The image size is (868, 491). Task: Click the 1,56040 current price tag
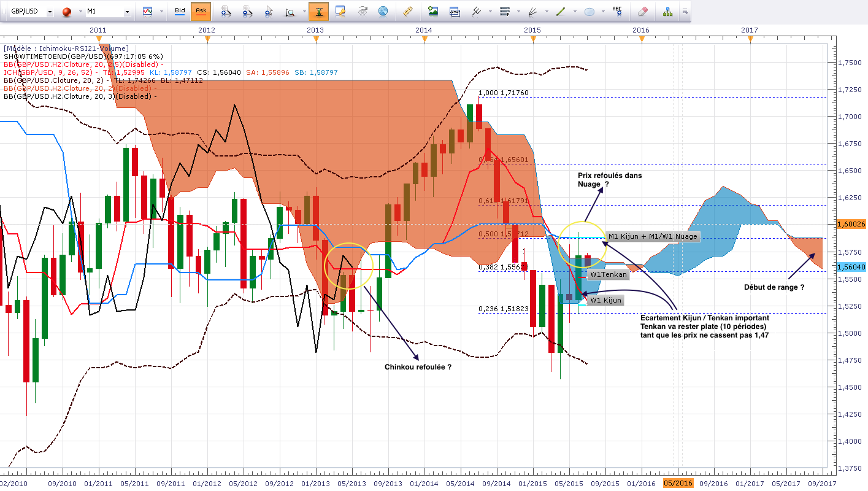[850, 267]
